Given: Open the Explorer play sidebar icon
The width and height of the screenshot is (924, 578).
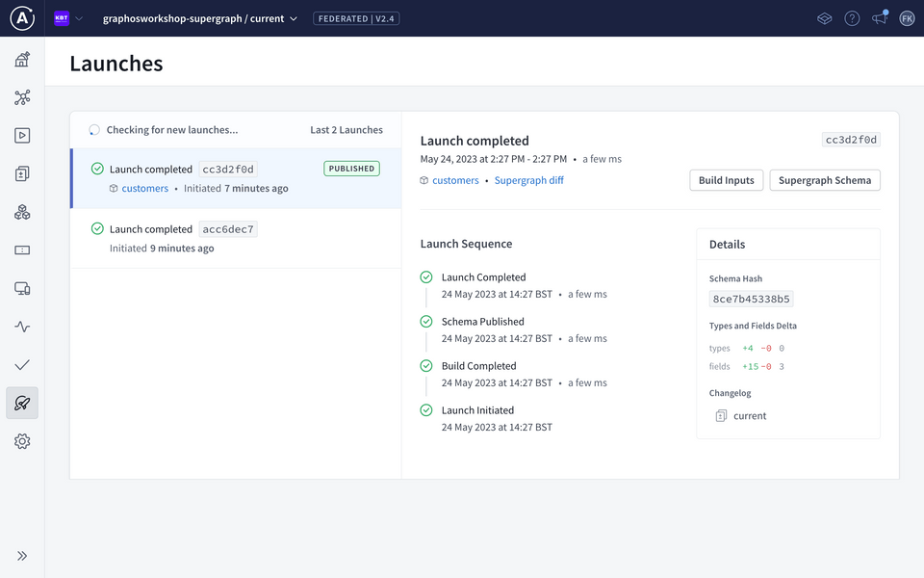Looking at the screenshot, I should click(22, 136).
